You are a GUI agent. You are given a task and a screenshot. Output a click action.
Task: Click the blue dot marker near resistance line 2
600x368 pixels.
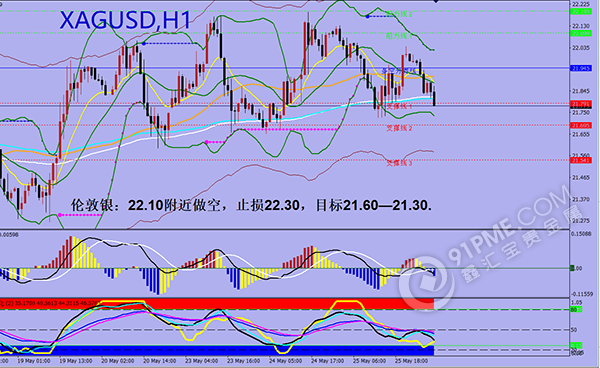367,16
